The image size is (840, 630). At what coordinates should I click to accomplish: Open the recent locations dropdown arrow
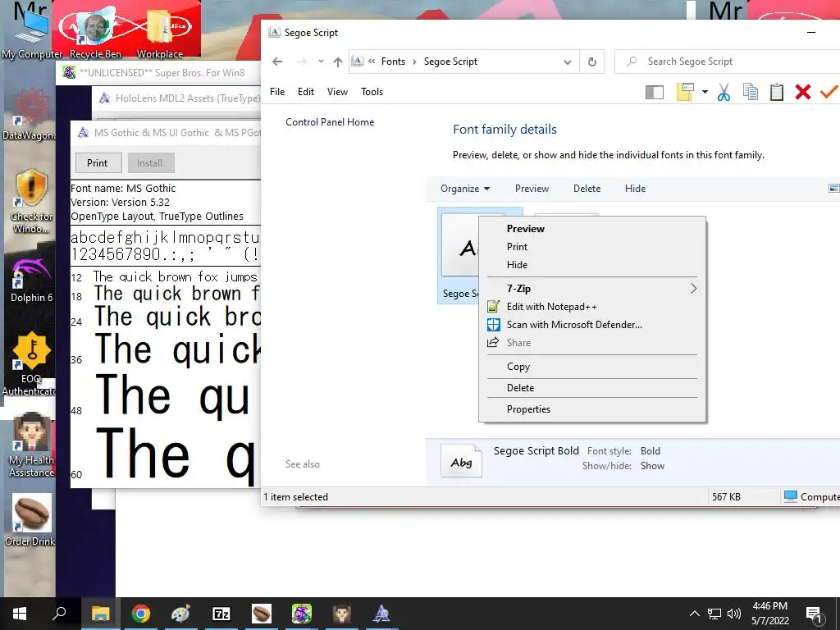click(321, 61)
